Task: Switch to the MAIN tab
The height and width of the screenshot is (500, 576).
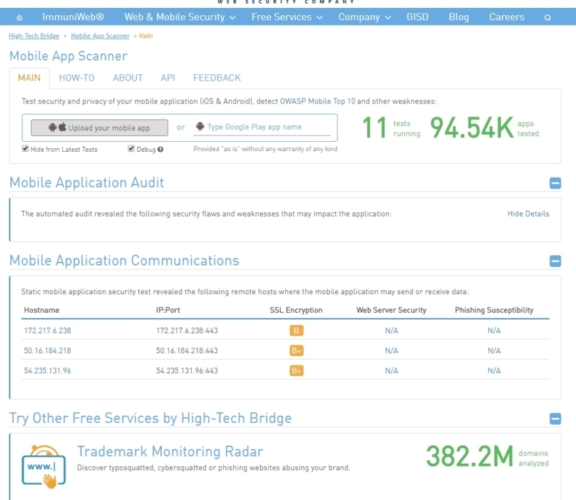Action: point(29,78)
